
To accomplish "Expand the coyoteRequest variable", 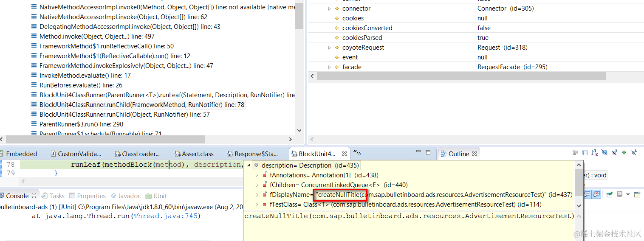I will click(x=329, y=48).
